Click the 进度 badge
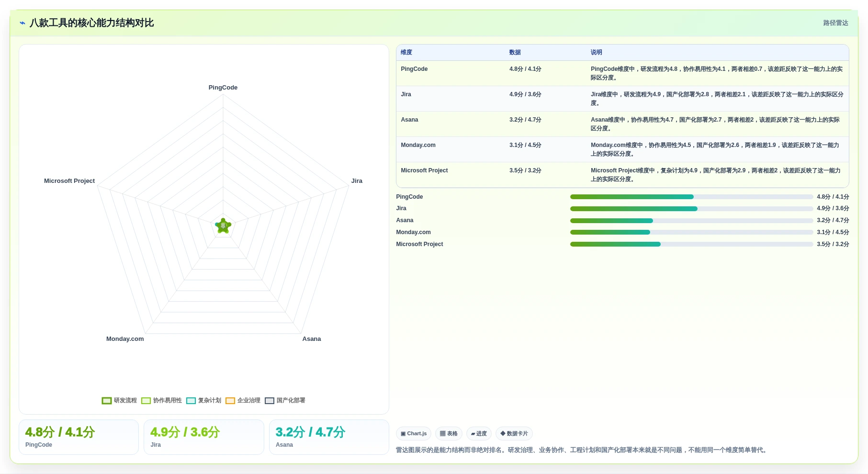This screenshot has width=868, height=474. pyautogui.click(x=479, y=434)
